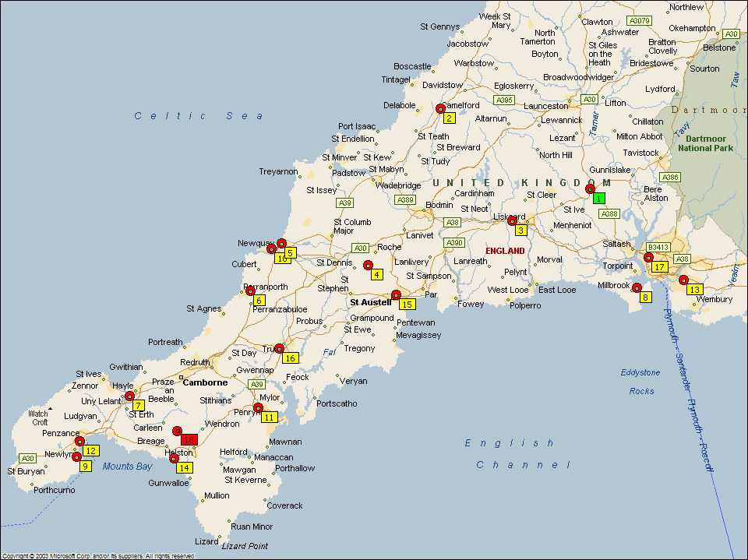Click the A395 road sign
Image resolution: width=748 pixels, height=560 pixels.
point(504,100)
